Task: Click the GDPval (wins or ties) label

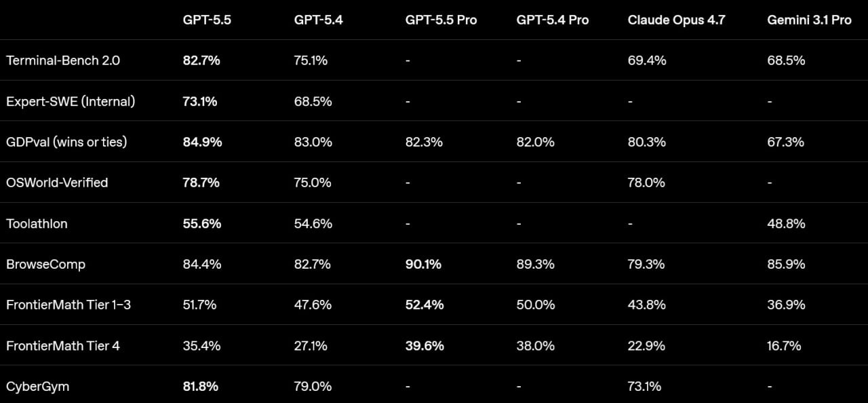Action: [66, 142]
